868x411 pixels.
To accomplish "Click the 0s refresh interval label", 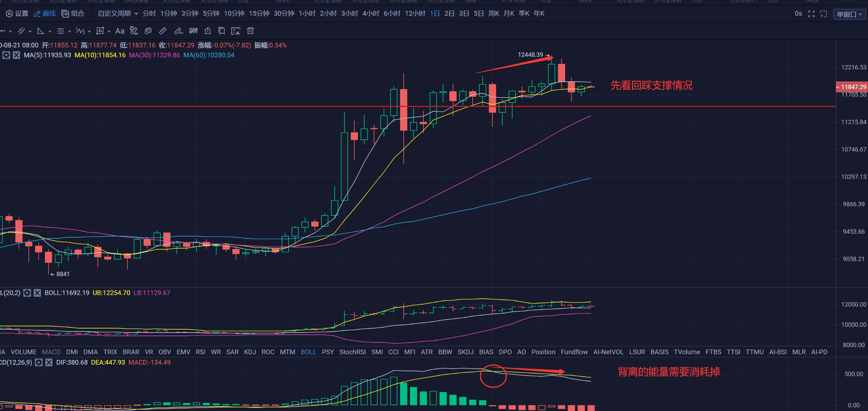I will (x=798, y=14).
